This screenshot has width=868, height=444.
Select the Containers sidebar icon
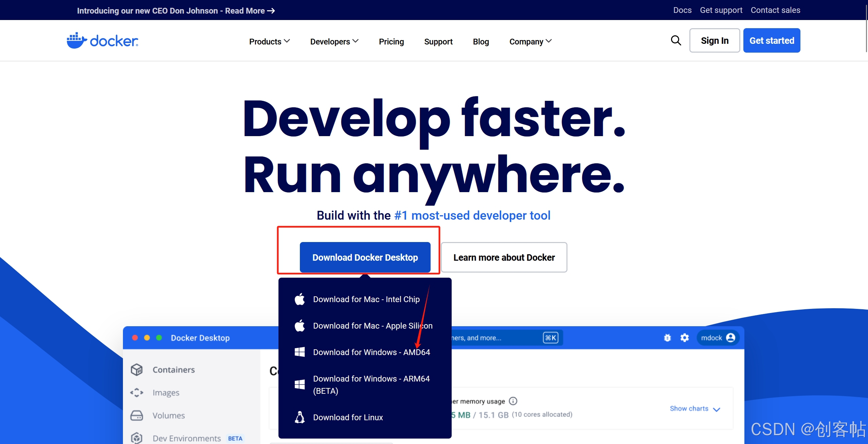137,369
